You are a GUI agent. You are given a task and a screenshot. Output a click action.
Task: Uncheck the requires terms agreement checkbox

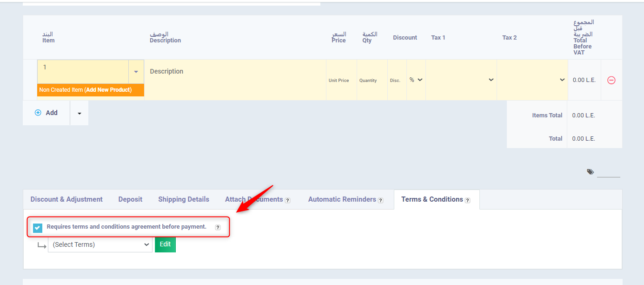click(x=38, y=227)
